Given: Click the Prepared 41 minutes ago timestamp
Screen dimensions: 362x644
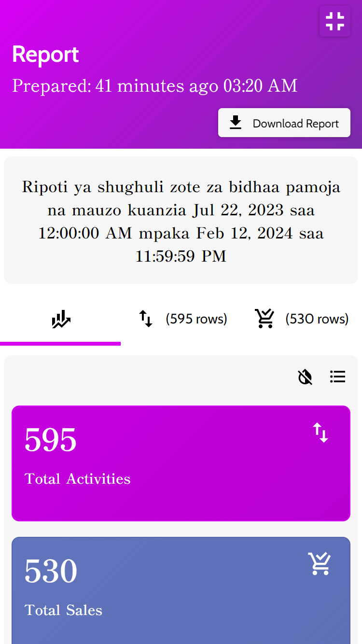Looking at the screenshot, I should click(154, 86).
